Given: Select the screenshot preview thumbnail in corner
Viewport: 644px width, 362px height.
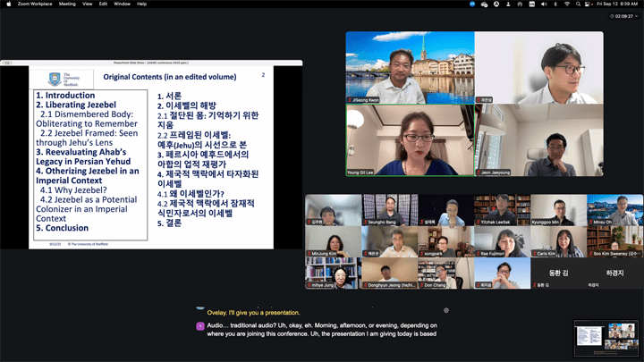Looking at the screenshot, I should [x=605, y=336].
